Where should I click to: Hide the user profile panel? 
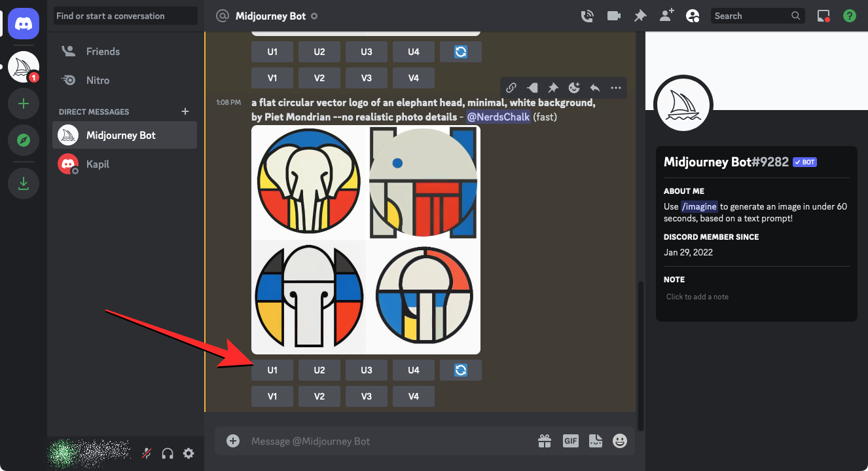[x=693, y=16]
